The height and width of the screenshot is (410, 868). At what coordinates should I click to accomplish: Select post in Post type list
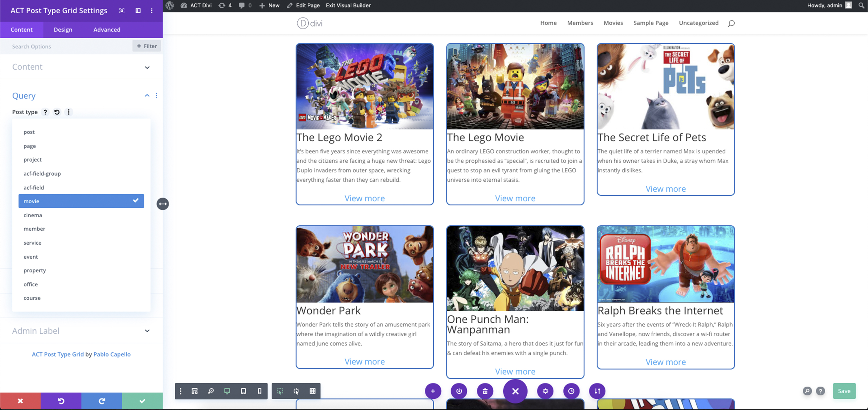click(81, 132)
